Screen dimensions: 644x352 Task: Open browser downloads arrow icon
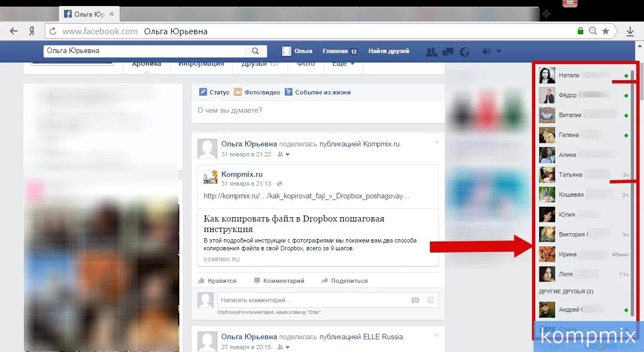point(630,31)
